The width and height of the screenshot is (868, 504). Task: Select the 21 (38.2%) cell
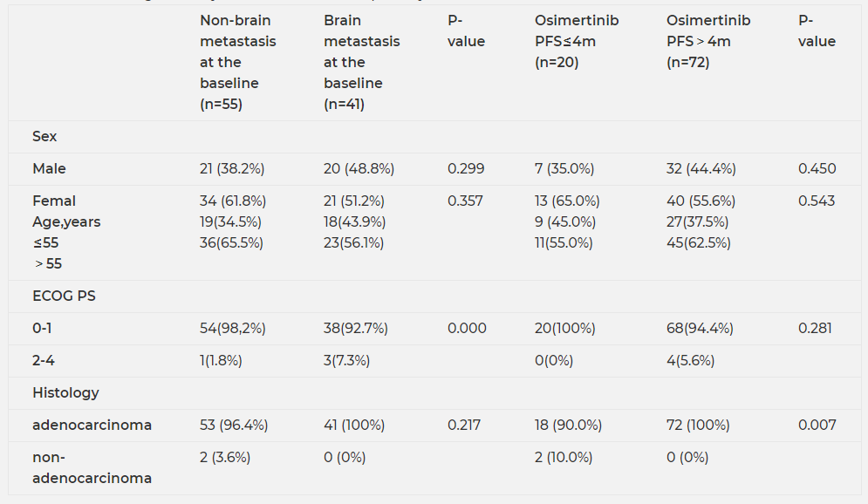pos(231,168)
